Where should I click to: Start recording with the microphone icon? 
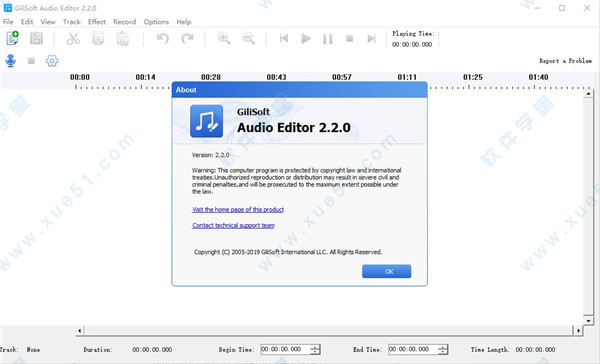click(x=11, y=60)
